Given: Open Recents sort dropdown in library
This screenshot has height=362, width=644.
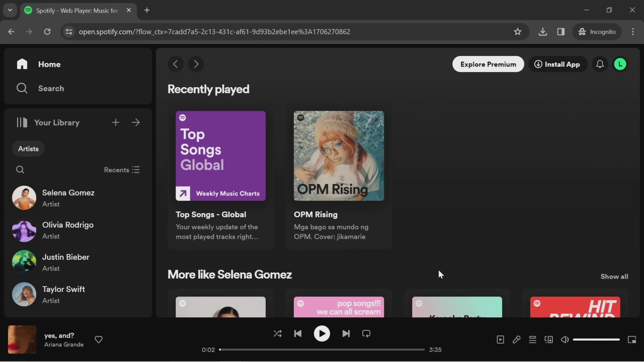Looking at the screenshot, I should click(x=122, y=170).
